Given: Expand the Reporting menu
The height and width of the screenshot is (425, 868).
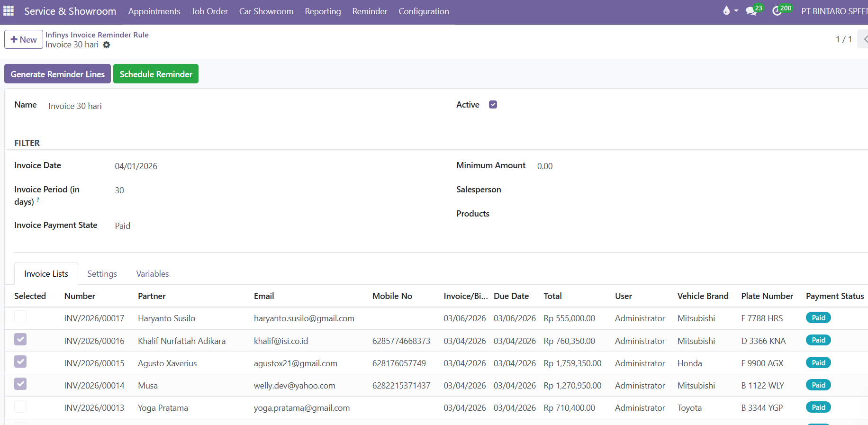Looking at the screenshot, I should [x=323, y=11].
